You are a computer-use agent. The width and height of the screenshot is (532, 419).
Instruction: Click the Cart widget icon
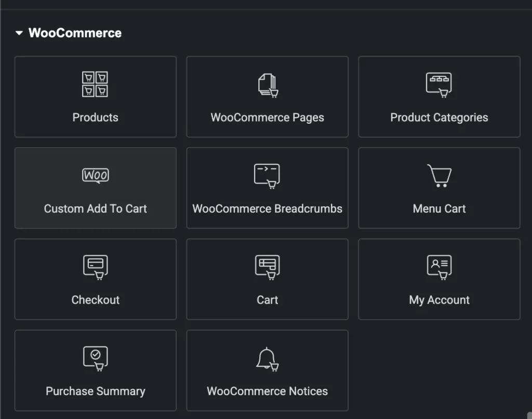pos(267,267)
